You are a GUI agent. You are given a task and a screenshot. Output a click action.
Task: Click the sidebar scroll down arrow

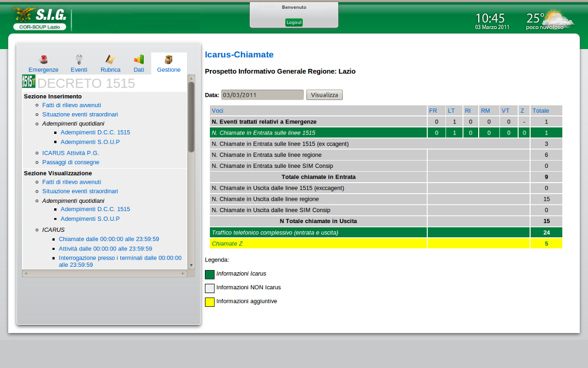[x=191, y=266]
